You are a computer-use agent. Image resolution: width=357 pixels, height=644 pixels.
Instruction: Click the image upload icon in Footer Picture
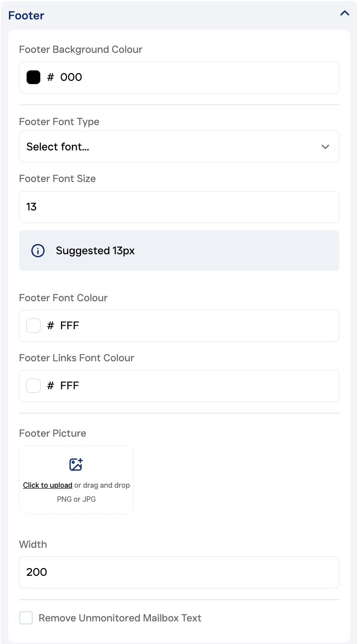76,464
